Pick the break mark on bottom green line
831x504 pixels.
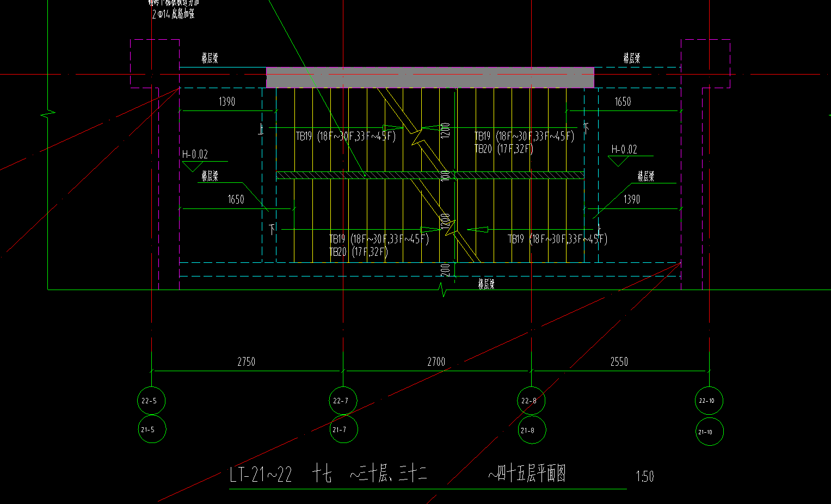[x=444, y=290]
